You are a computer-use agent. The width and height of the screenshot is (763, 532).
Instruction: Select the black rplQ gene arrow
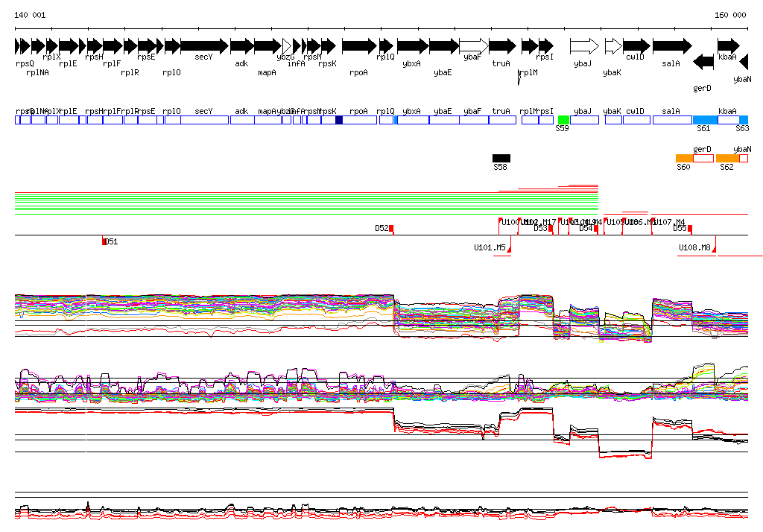coord(387,46)
